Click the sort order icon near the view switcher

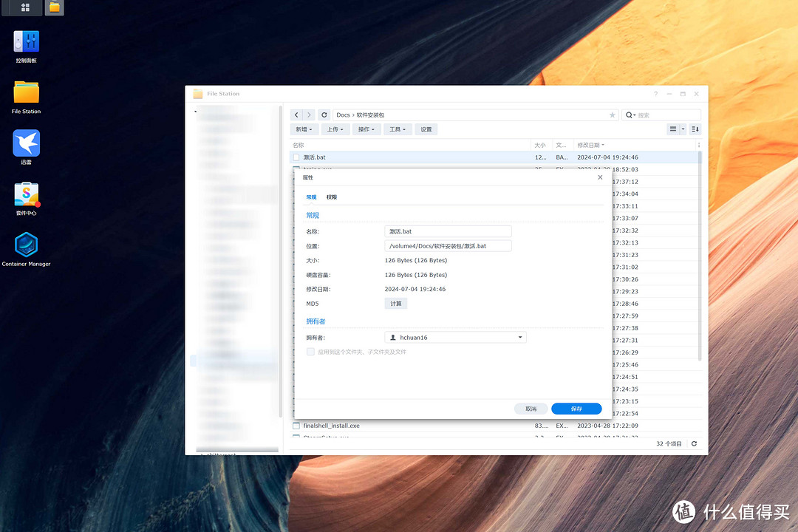pos(695,129)
